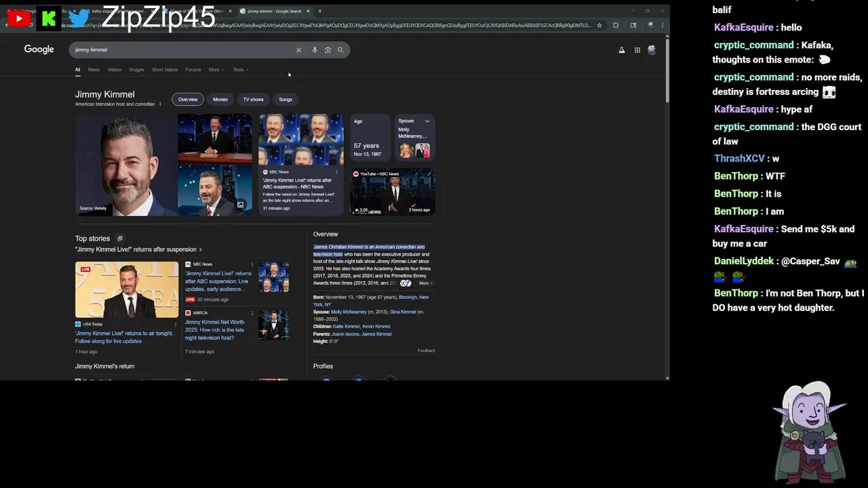Click BenThorp's "WTF" chat message
868x488 pixels.
(774, 176)
